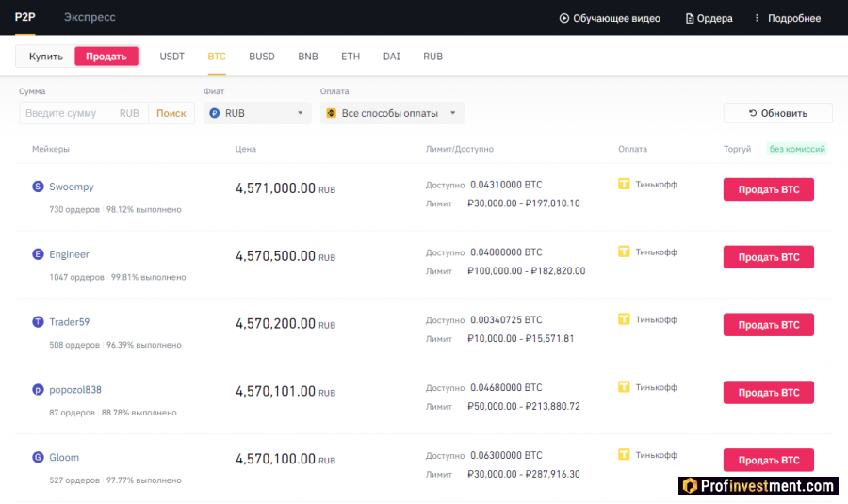Click Tinkoff payment icon in Gloom row
The width and height of the screenshot is (848, 504).
click(x=624, y=454)
